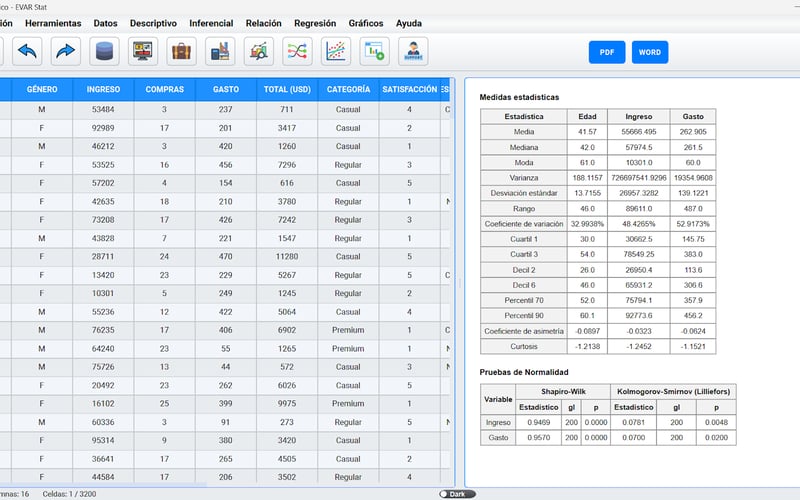Screen dimensions: 800x500
Task: Open the Inferencial menu
Action: click(x=211, y=23)
